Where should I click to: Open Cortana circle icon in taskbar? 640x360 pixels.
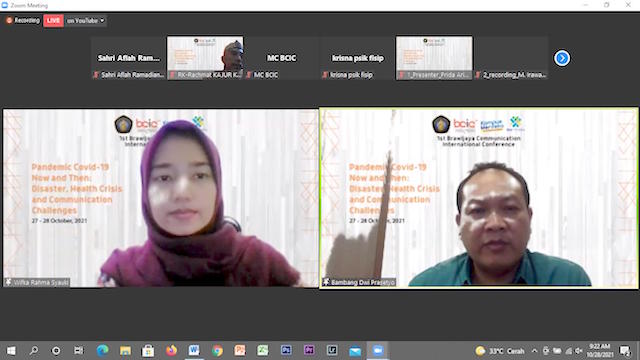56,351
